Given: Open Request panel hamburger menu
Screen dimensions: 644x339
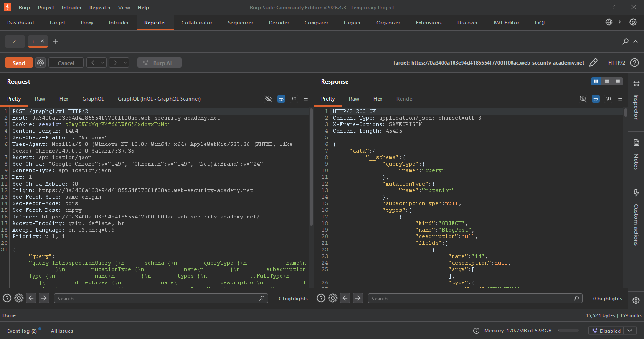Looking at the screenshot, I should tap(305, 98).
